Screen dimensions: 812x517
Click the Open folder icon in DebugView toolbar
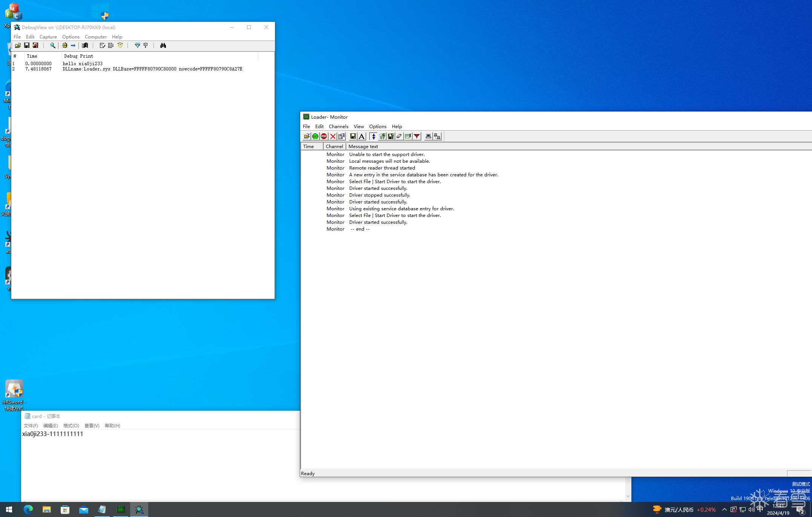(x=18, y=46)
